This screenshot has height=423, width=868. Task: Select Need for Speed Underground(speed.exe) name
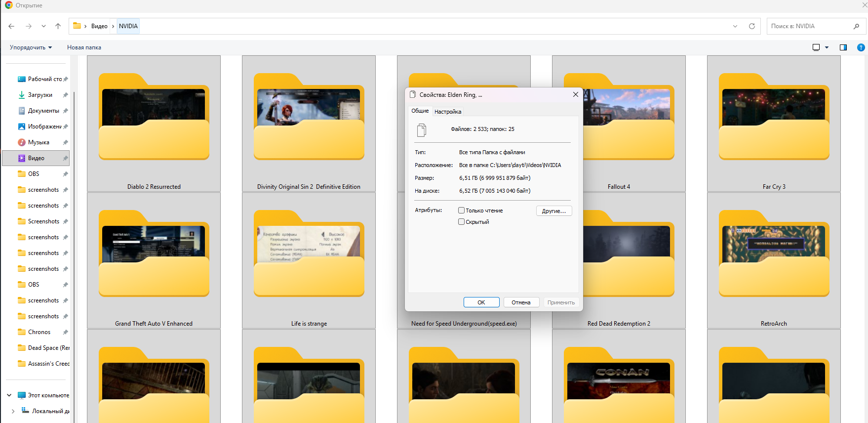point(464,324)
